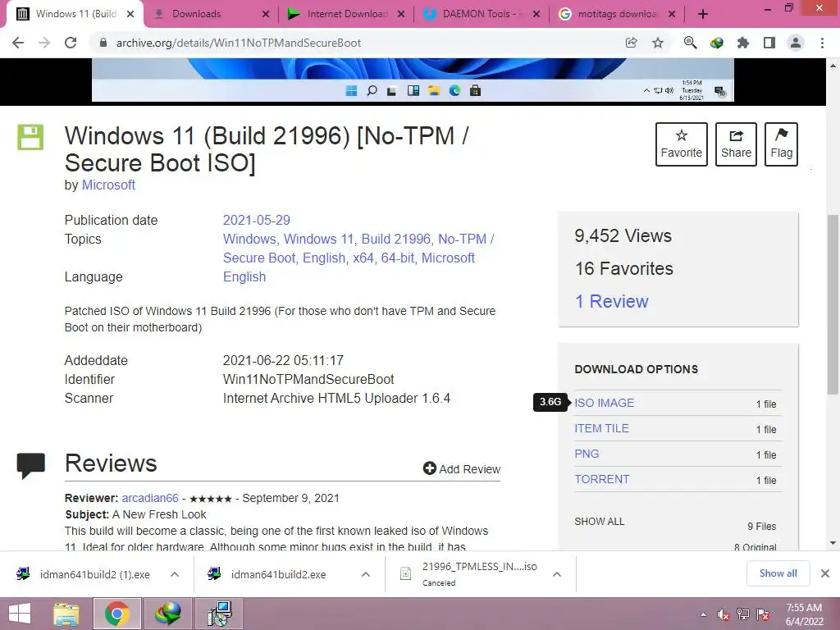Click the green software floppy icon
840x630 pixels.
pyautogui.click(x=30, y=137)
